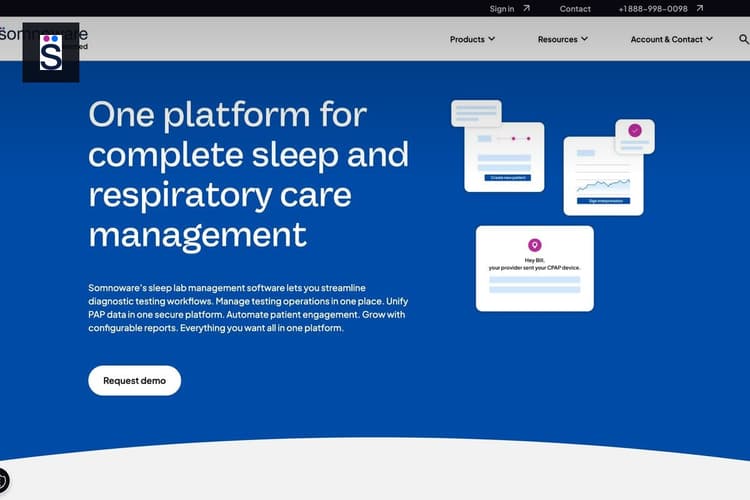Click the purple checkmark badge icon
The width and height of the screenshot is (750, 500).
coord(635,130)
